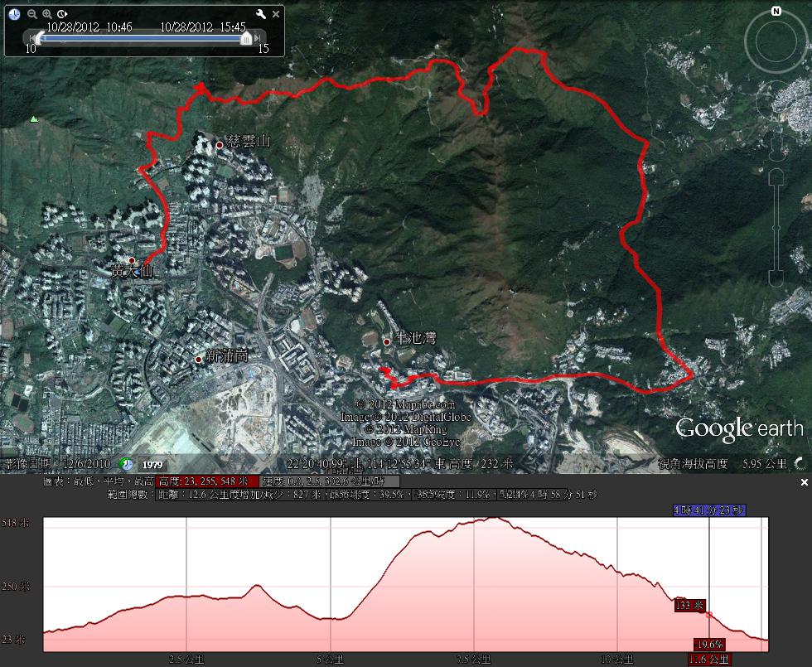Play the time animation with the clock-arrow icon

[62, 14]
